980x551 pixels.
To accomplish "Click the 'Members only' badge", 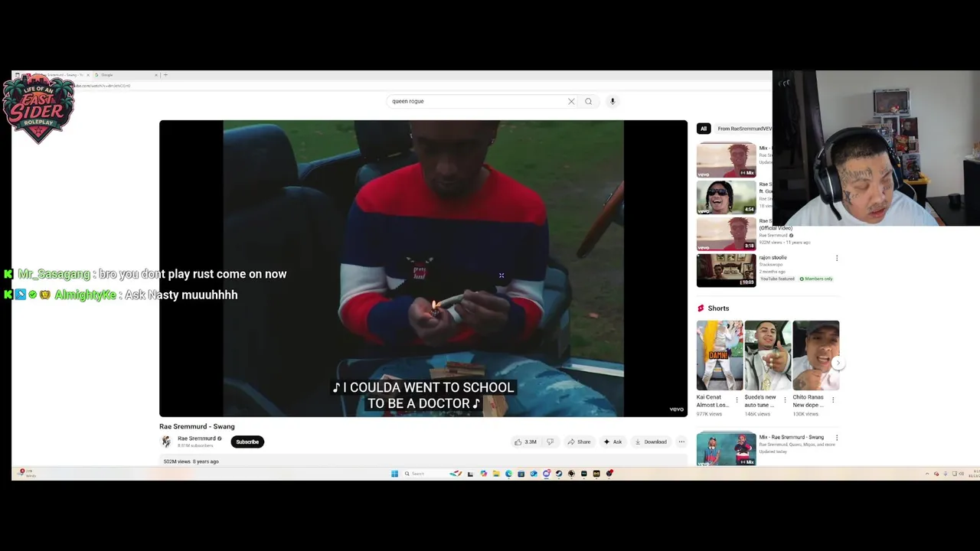I will click(816, 279).
